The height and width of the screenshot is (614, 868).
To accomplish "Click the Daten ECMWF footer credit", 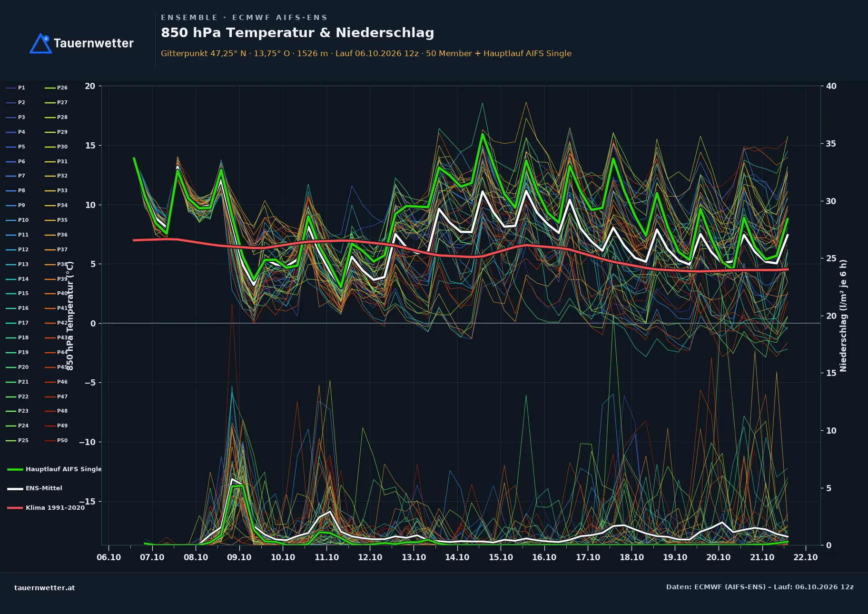I will (x=760, y=587).
